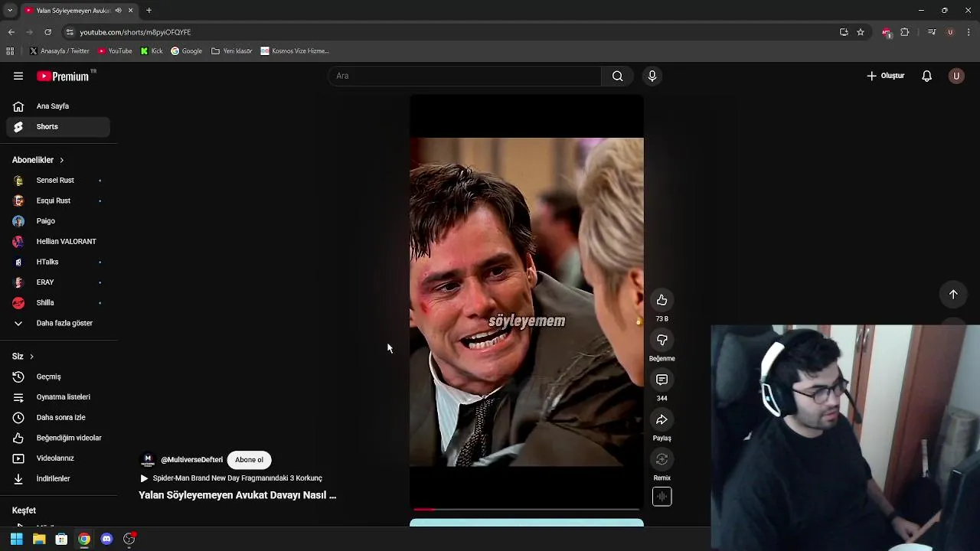Open the Yeni klasör bookmarks folder
This screenshot has height=551, width=980.
pyautogui.click(x=232, y=51)
